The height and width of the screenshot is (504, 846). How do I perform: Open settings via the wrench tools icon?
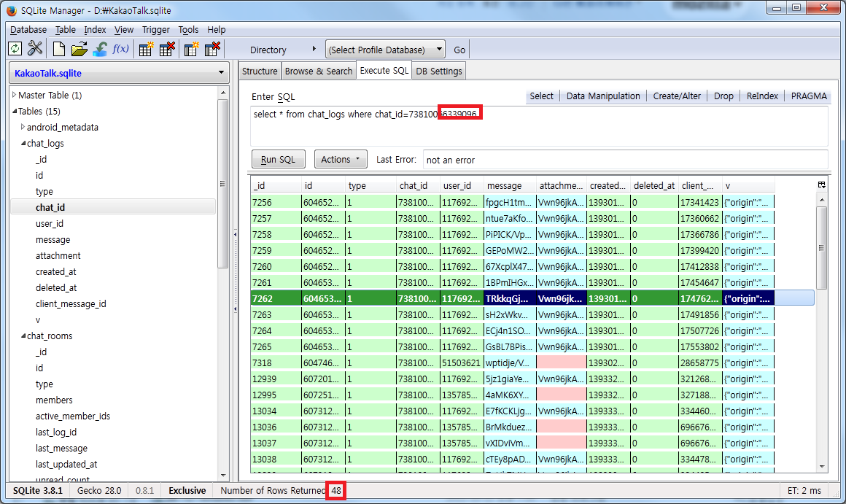click(x=35, y=49)
